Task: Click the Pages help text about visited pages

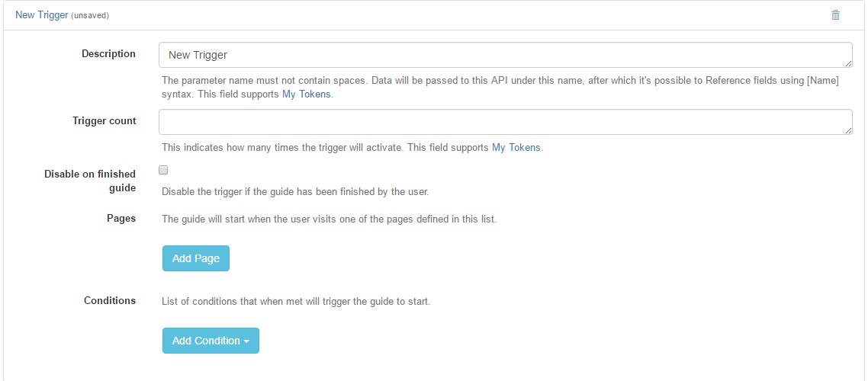Action: click(x=330, y=219)
